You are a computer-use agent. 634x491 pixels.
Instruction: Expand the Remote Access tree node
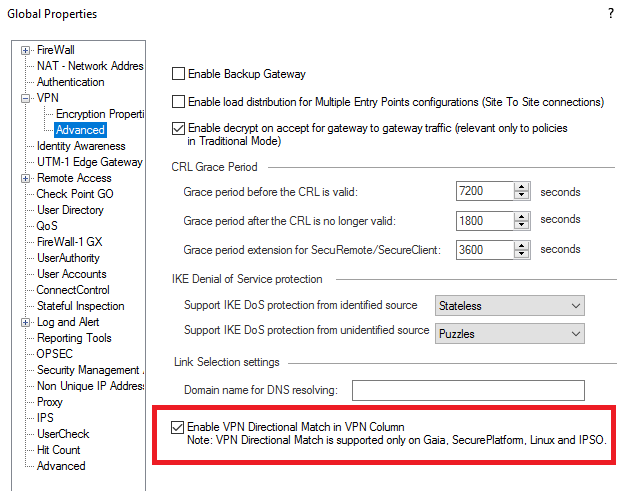25,178
